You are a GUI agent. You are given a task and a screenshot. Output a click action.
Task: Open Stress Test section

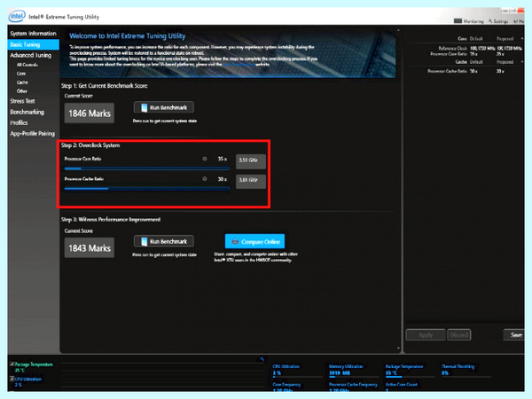tap(22, 101)
